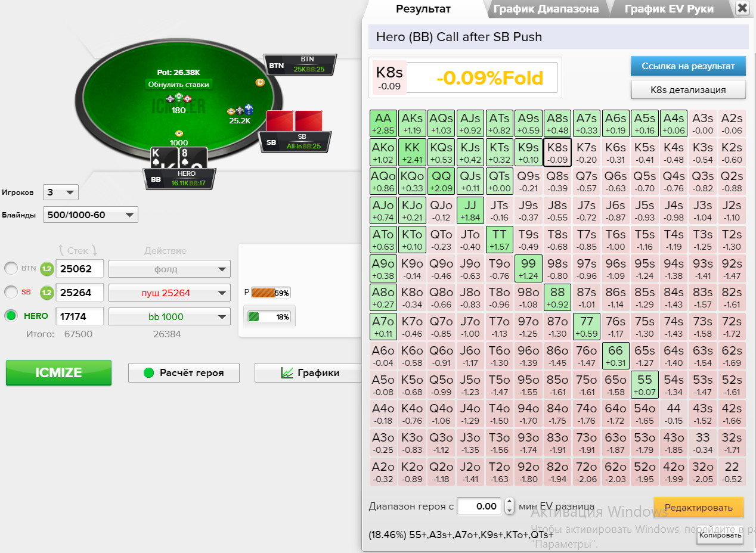
Task: Select the BTN radio button
Action: pos(11,269)
